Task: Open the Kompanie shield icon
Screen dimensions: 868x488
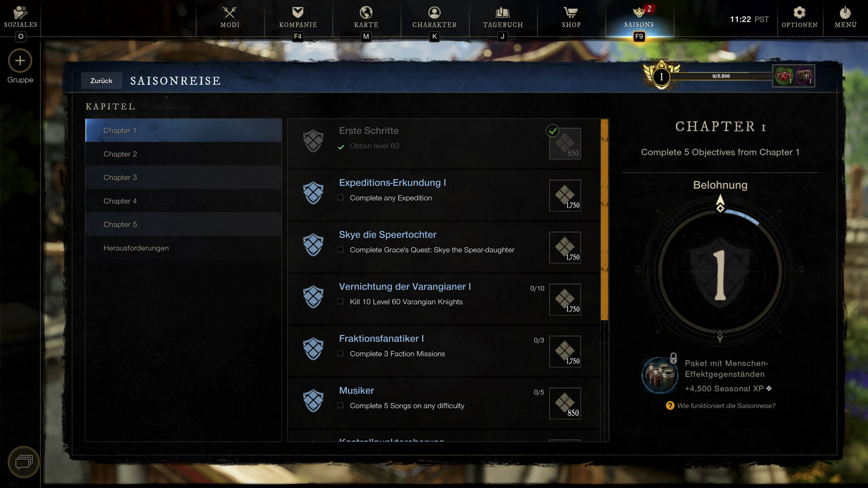Action: (x=297, y=12)
